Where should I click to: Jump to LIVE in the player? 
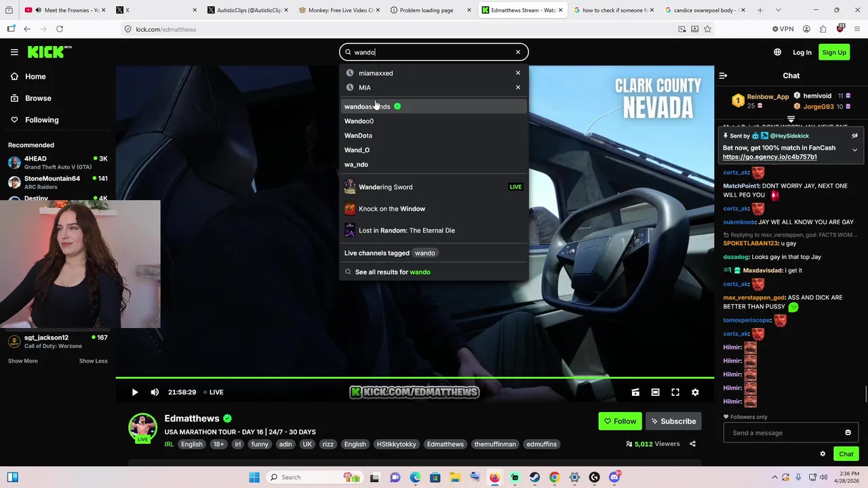tap(214, 392)
